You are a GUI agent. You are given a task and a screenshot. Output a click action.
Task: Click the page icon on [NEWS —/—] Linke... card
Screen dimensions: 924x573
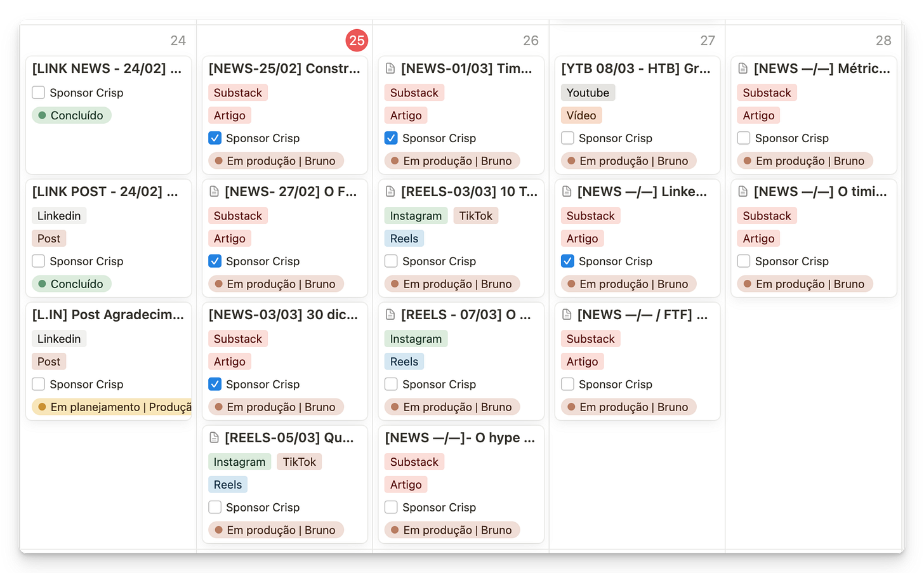[567, 192]
